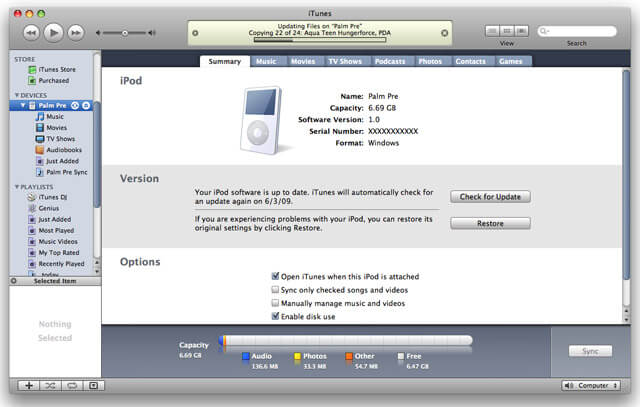Go back to the previous track
The image size is (640, 407).
tap(30, 33)
